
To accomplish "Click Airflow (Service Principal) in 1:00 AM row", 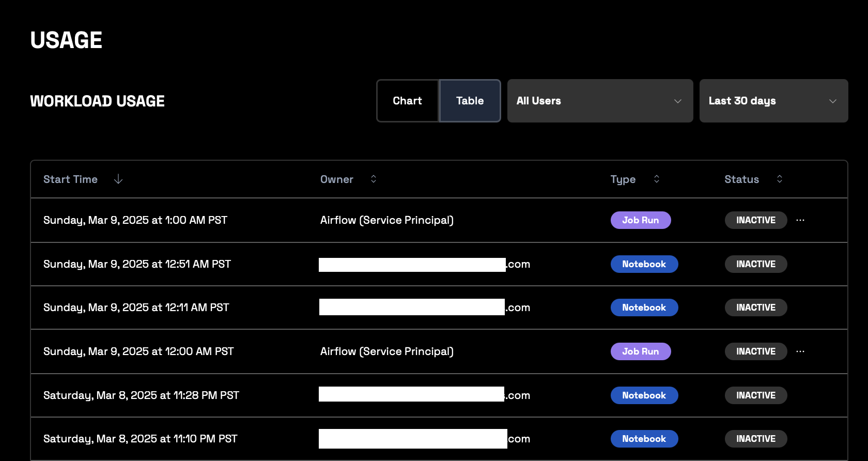I will pos(387,220).
